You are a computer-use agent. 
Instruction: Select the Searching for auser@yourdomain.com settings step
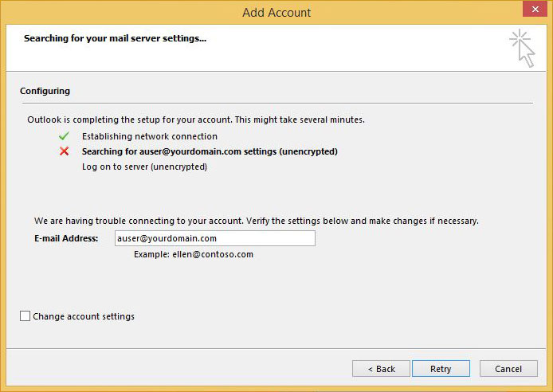pyautogui.click(x=210, y=151)
